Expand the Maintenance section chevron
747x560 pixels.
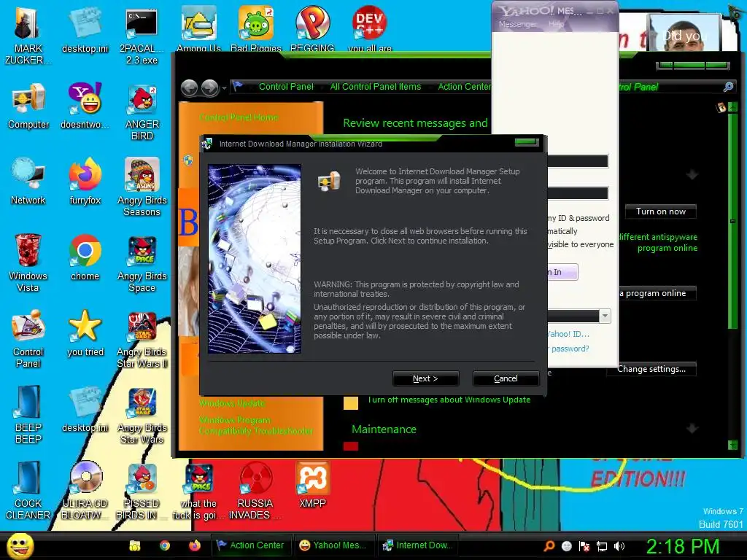(x=692, y=429)
